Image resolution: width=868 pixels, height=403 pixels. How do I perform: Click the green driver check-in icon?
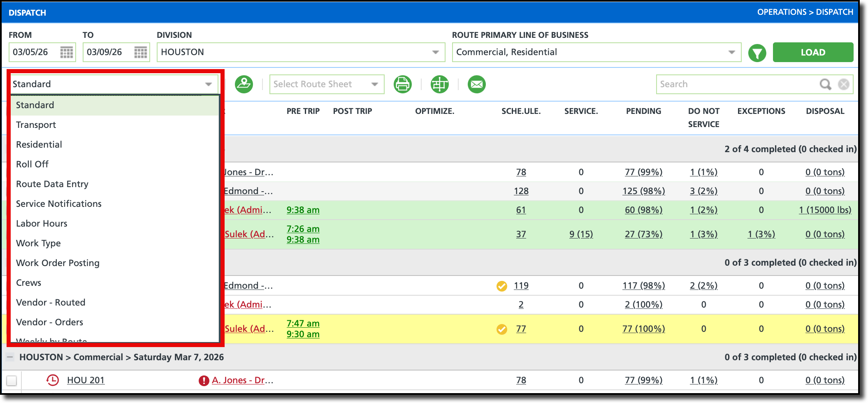(x=244, y=84)
